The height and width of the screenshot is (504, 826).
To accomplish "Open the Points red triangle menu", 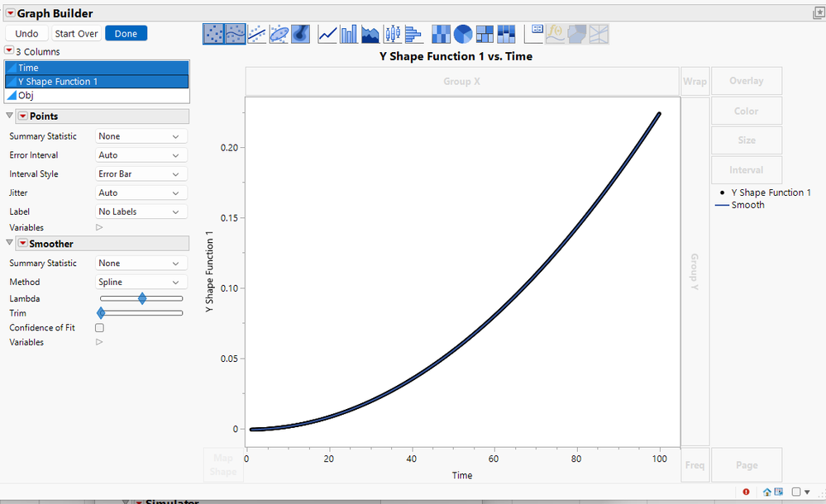I will [22, 116].
